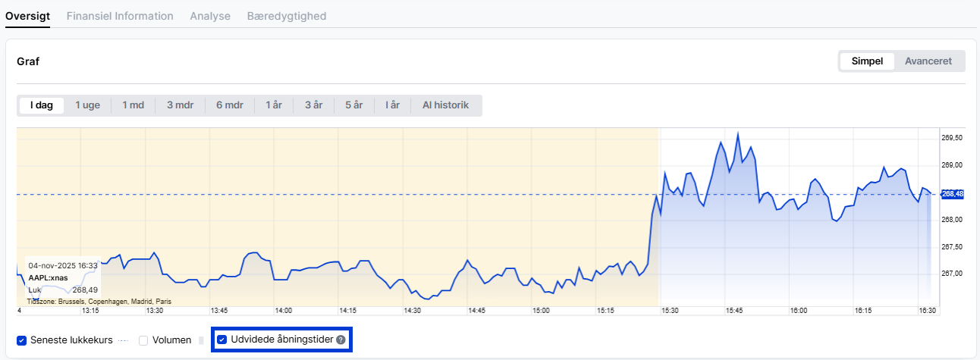The width and height of the screenshot is (980, 360).
Task: Open the Finansiel Information tab
Action: [120, 16]
